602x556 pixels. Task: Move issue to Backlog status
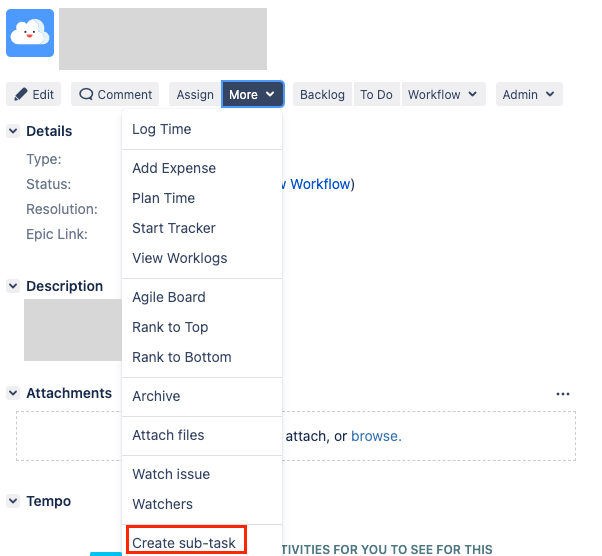pyautogui.click(x=322, y=94)
